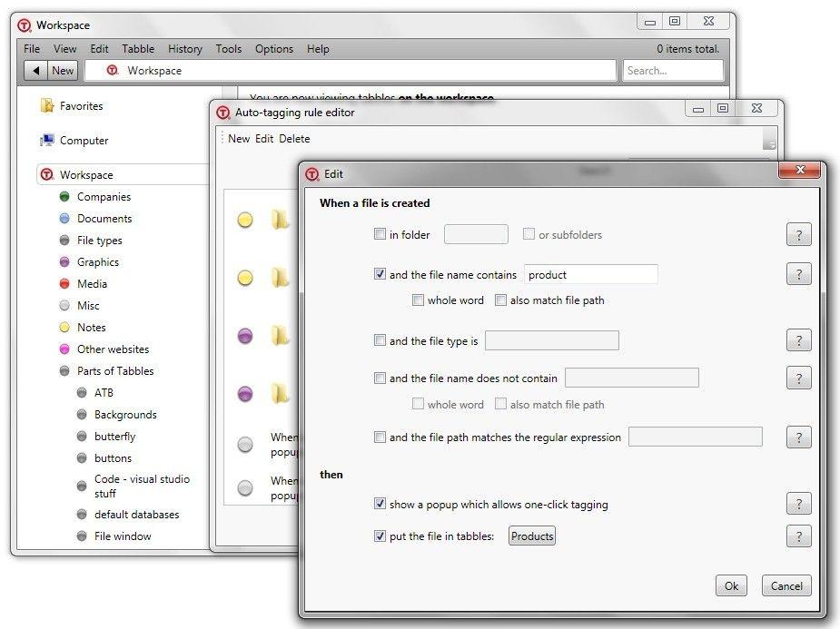Collapse the Workspace tree node
The image size is (840, 629).
47,175
